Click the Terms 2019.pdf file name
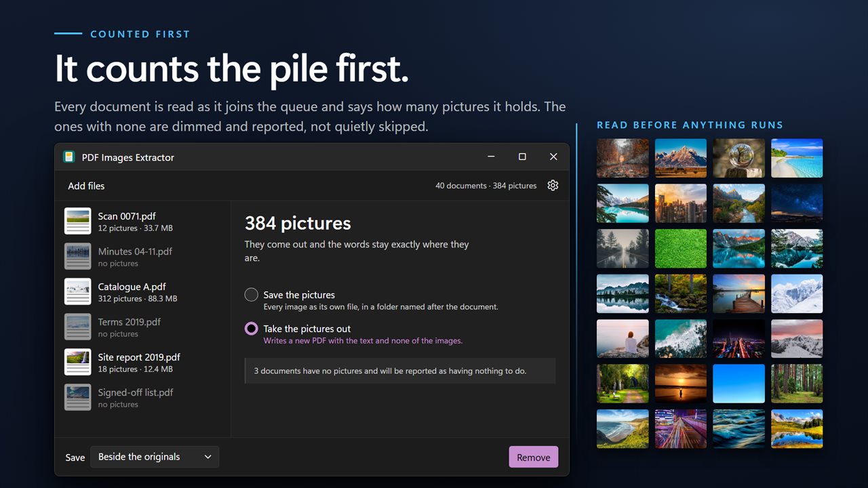This screenshot has width=868, height=488. [x=130, y=322]
